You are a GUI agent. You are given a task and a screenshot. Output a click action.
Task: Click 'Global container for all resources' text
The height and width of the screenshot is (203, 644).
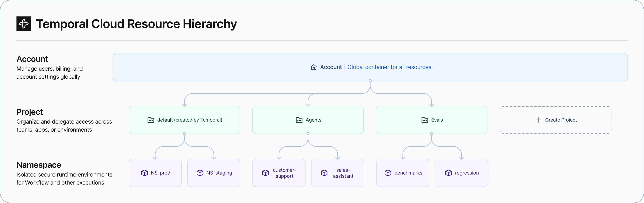(x=389, y=67)
